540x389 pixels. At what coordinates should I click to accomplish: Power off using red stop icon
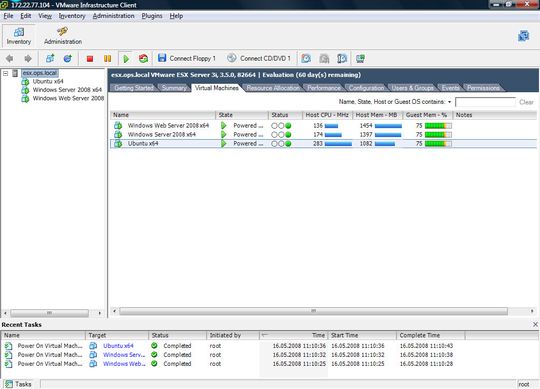point(90,59)
